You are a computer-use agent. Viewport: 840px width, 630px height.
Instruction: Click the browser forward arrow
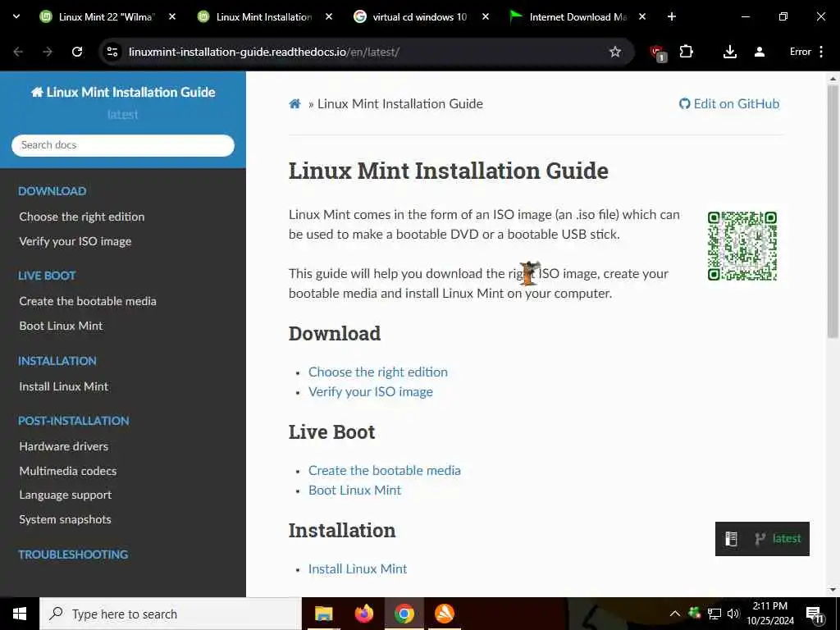(x=48, y=52)
